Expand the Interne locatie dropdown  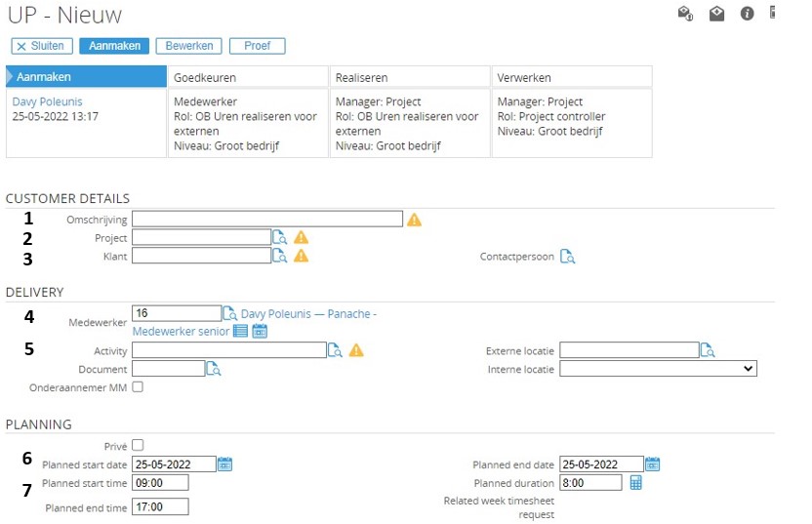(x=659, y=369)
